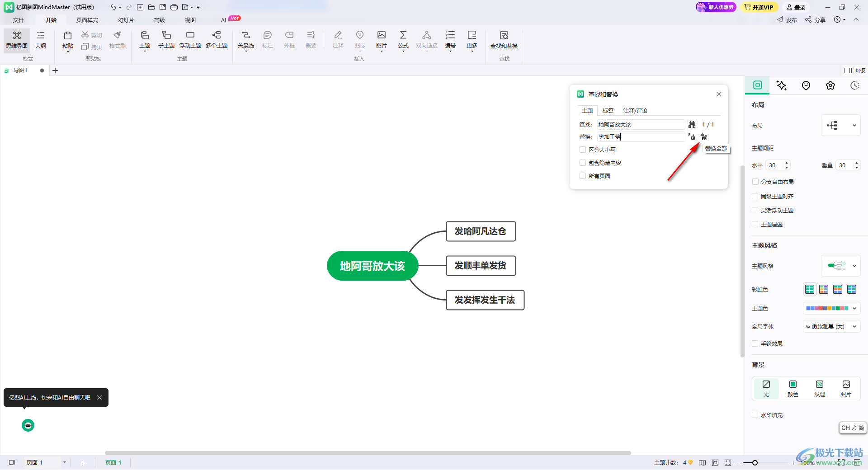Expand the theme color (主题色) dropdown
This screenshot has height=470, width=868.
coord(832,308)
